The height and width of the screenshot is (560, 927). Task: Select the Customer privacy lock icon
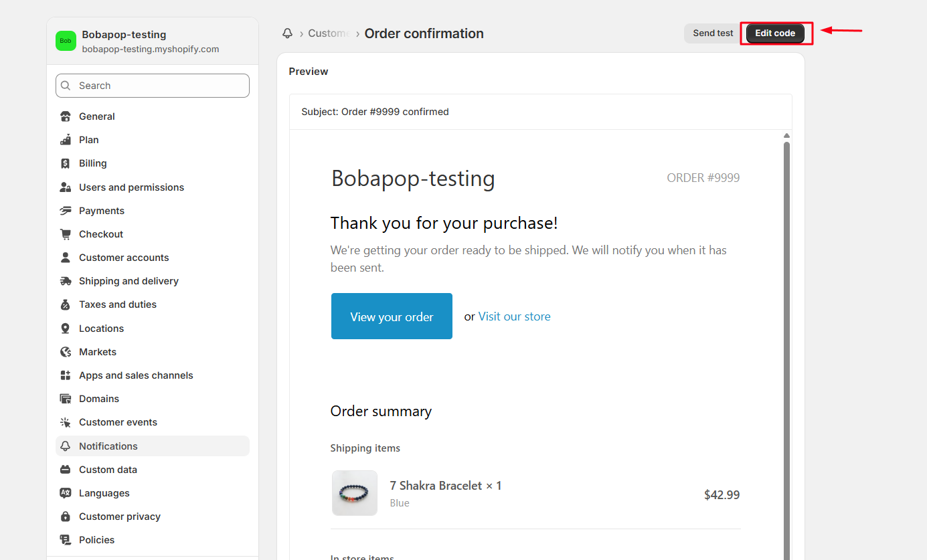tap(66, 517)
